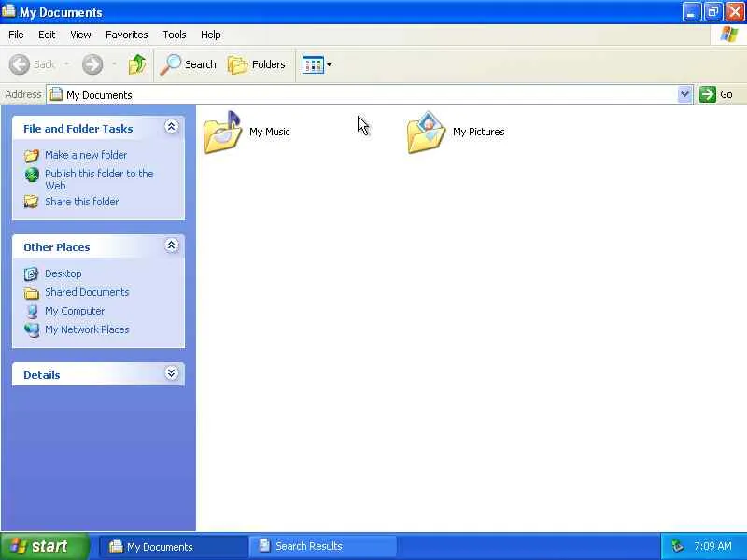
Task: Click the My Documents address bar icon
Action: [56, 94]
